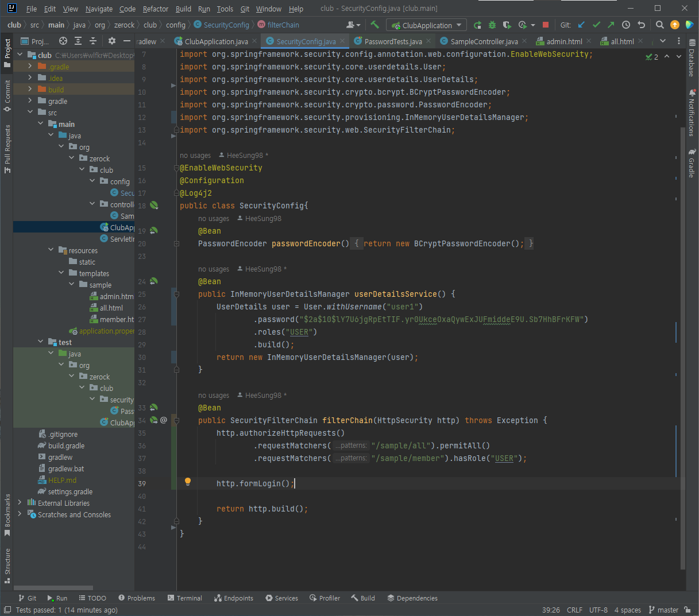Stop the running process with red square
This screenshot has height=616, width=699.
pos(546,25)
